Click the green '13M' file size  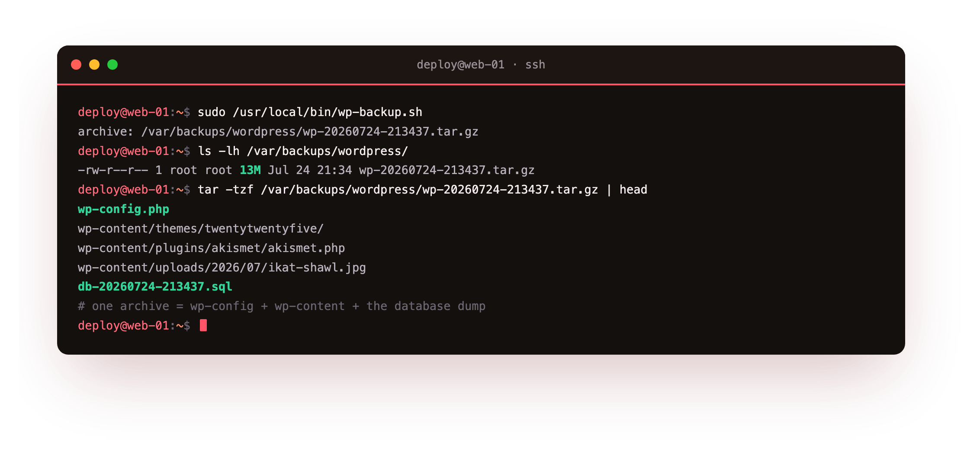pyautogui.click(x=250, y=170)
